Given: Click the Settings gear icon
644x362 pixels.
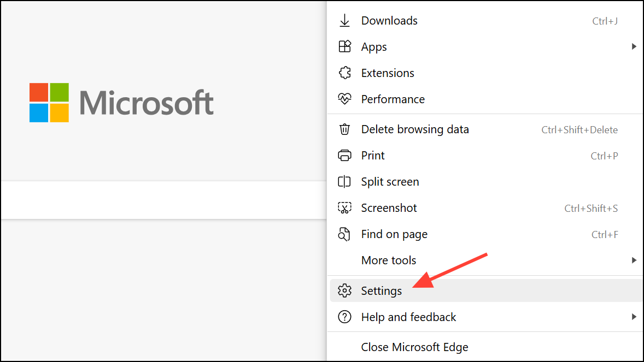Looking at the screenshot, I should pos(345,290).
